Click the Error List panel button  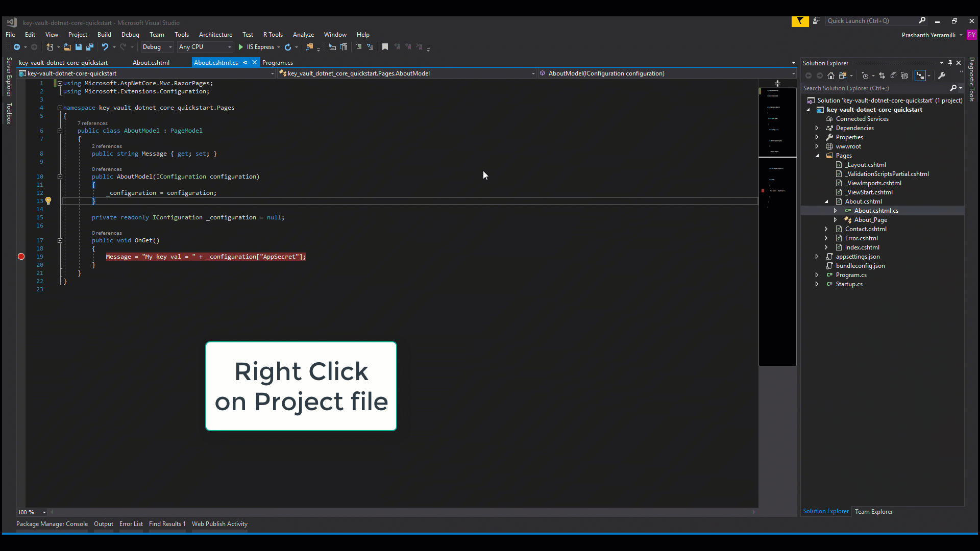coord(131,523)
